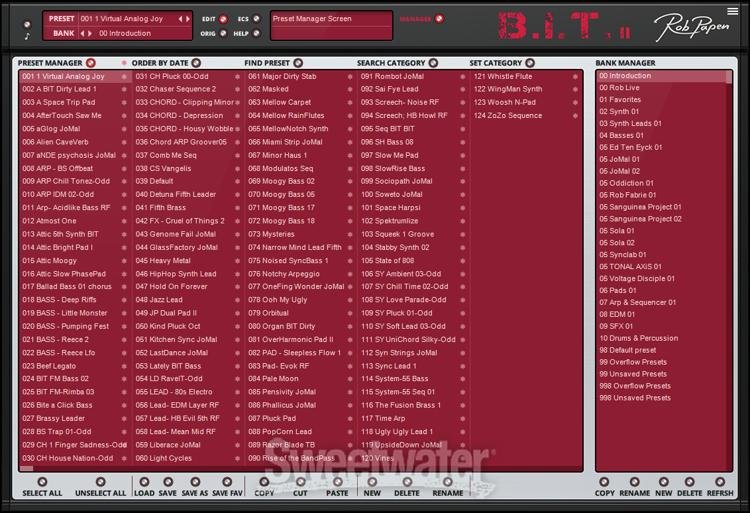The image size is (750, 513).
Task: Toggle favorite dot for 003 A Space Trip Pad
Action: coord(124,103)
